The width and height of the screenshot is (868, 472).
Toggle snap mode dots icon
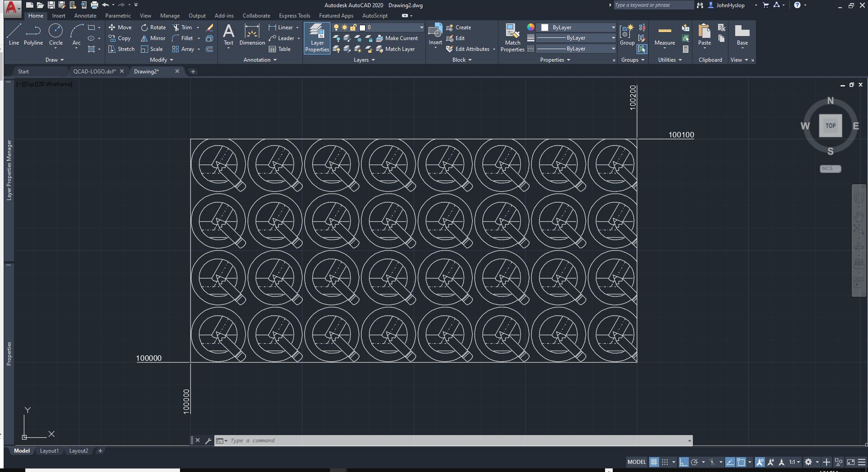[665, 462]
